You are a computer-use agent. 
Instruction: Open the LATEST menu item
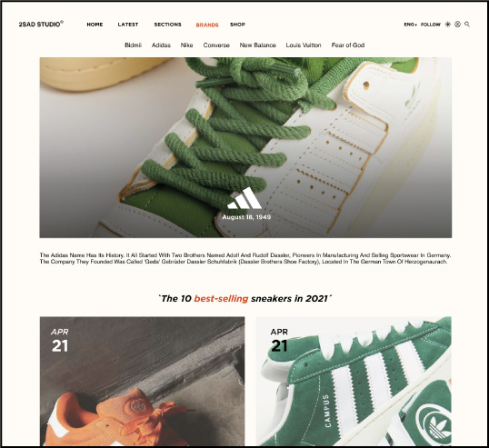(x=128, y=25)
